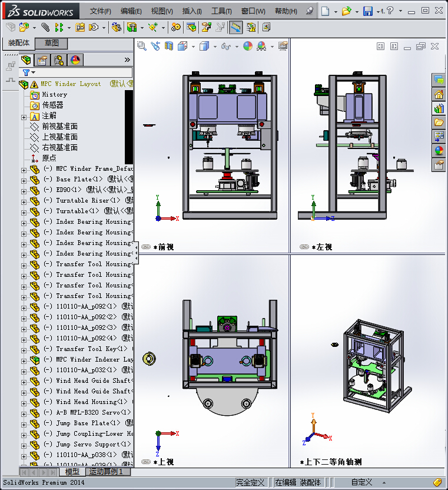
Task: Click the Show Hidden Components icon
Action: (x=116, y=28)
